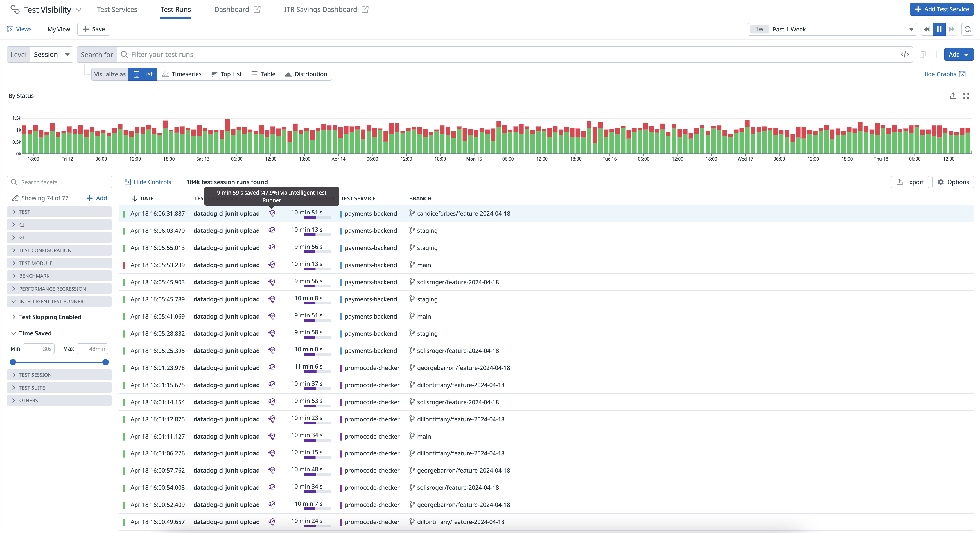Click the pencil edit icon next to Showing 74 of 77
This screenshot has height=533, width=980.
pos(15,198)
